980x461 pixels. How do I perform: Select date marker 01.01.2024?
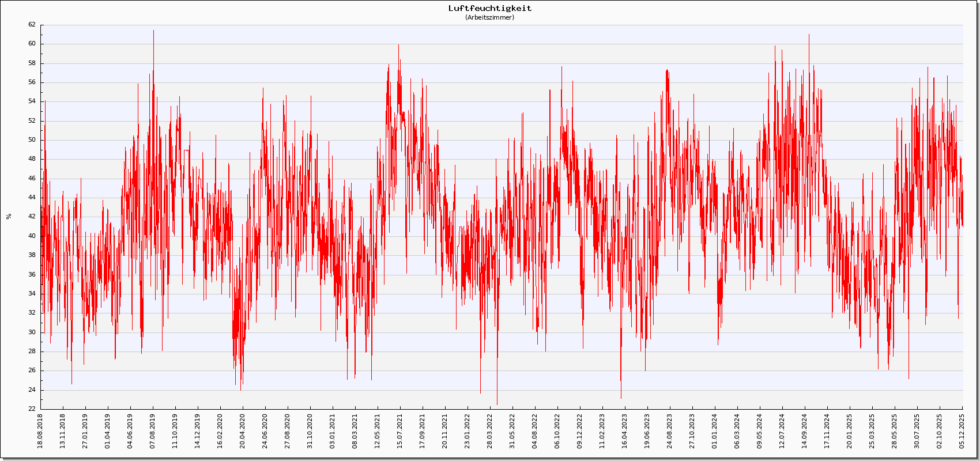click(x=715, y=431)
